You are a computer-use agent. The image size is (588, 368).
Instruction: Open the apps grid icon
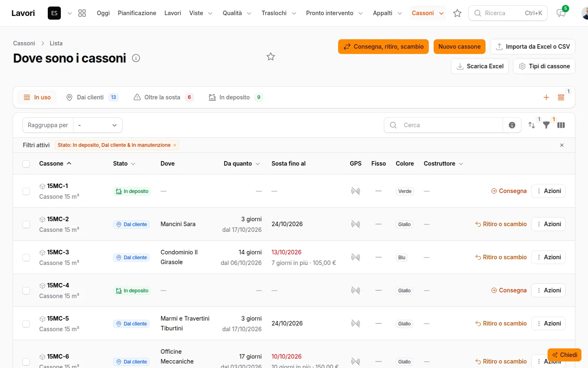click(x=82, y=13)
